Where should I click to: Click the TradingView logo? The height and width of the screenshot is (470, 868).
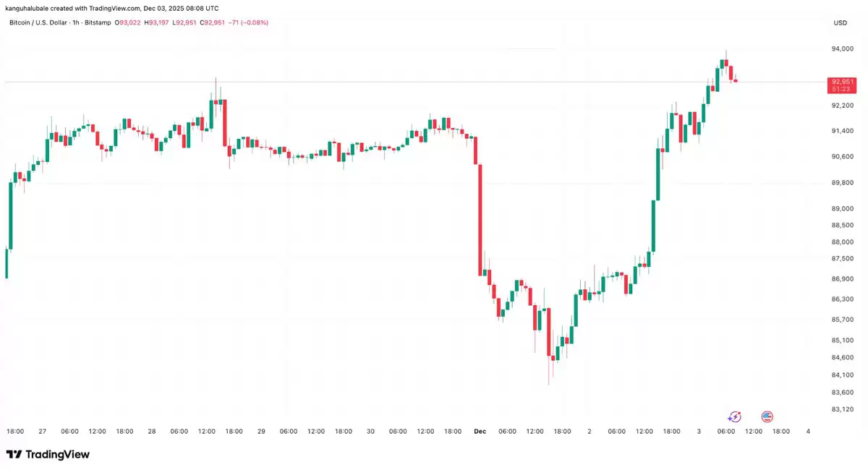pyautogui.click(x=48, y=454)
